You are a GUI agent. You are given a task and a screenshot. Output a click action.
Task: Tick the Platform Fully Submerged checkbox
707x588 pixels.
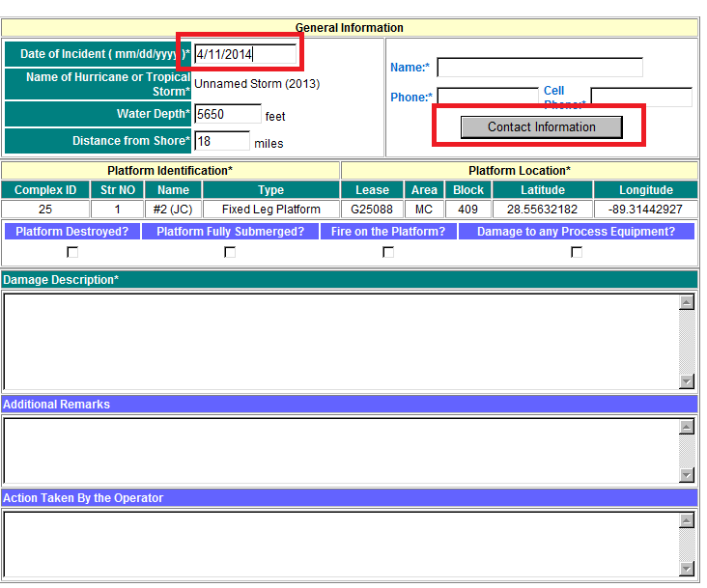(x=230, y=252)
